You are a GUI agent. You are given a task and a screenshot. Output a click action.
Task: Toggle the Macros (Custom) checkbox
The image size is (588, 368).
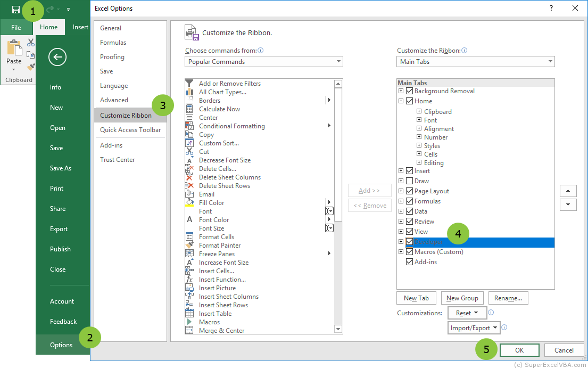410,252
